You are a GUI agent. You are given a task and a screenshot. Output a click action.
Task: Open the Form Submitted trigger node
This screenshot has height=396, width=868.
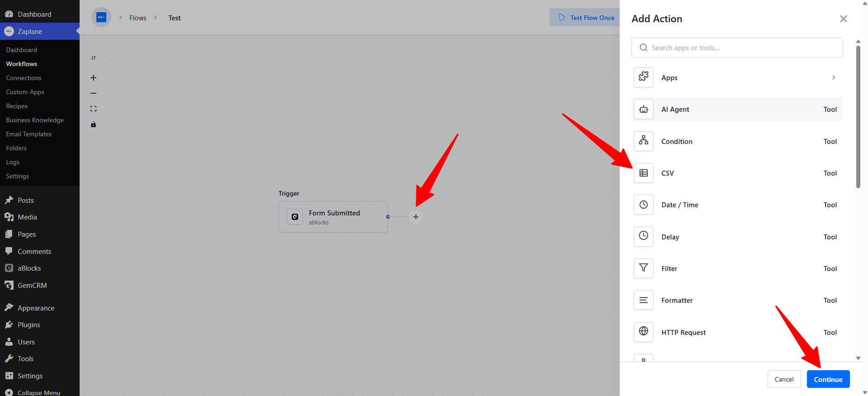tap(333, 217)
